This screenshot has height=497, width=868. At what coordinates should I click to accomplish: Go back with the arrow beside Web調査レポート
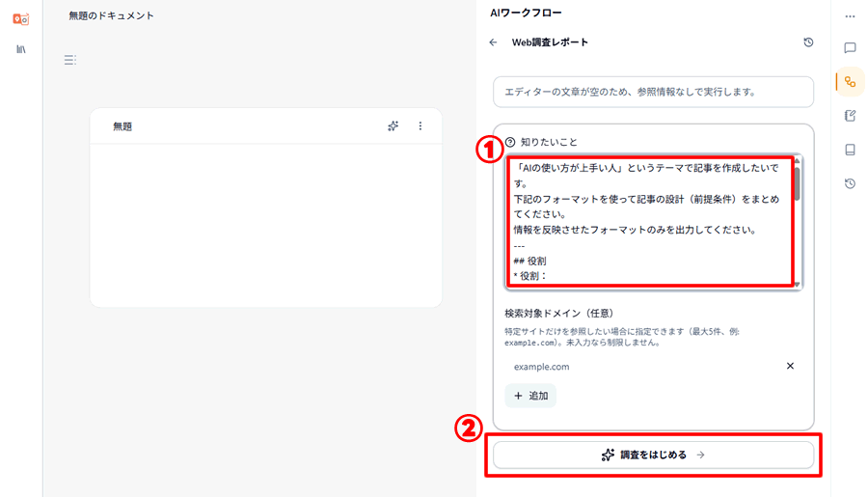(493, 42)
